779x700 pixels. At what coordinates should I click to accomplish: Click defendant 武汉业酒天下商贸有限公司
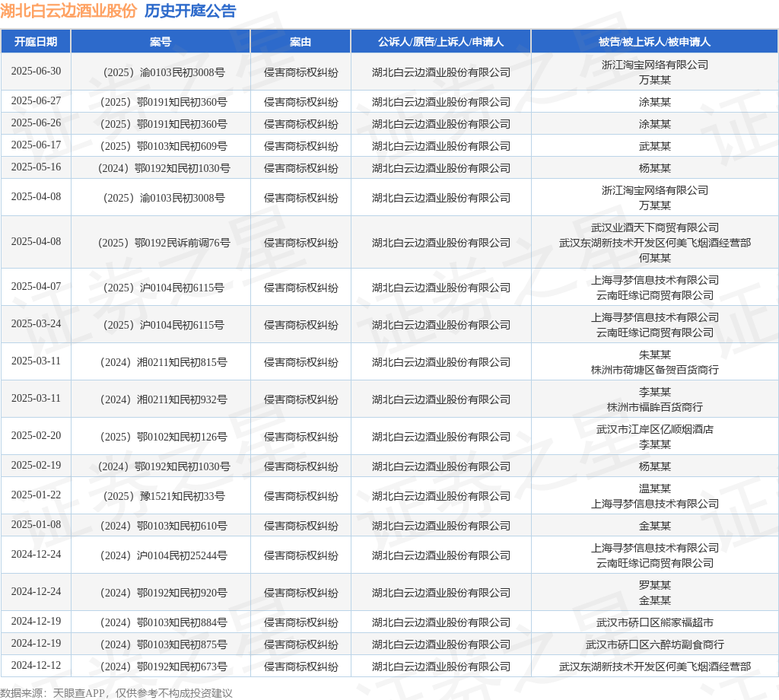pyautogui.click(x=655, y=228)
